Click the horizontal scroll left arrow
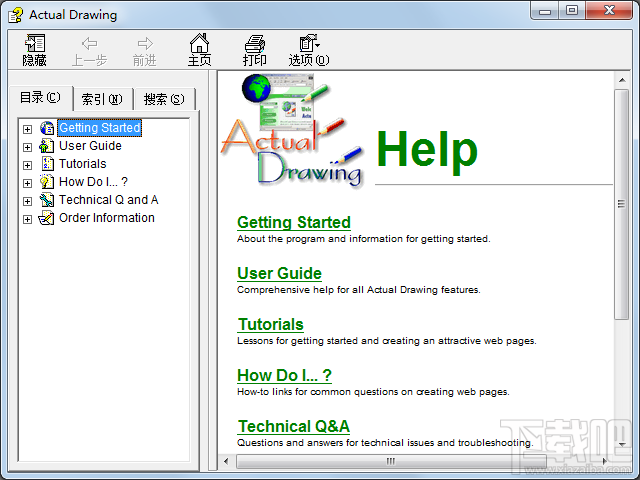Viewport: 640px width, 480px height. pos(226,461)
